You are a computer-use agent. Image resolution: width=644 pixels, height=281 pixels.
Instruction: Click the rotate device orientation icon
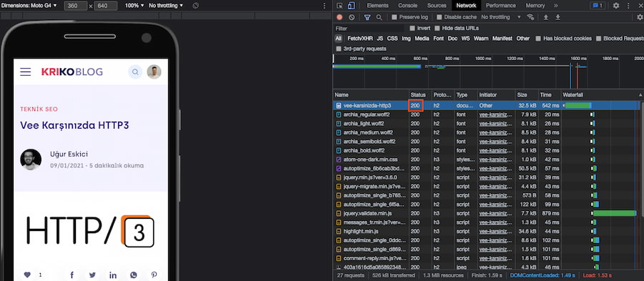195,6
